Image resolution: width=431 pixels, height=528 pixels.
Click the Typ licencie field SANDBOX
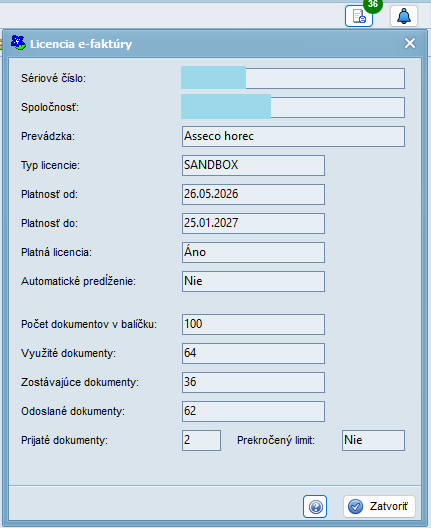[253, 165]
